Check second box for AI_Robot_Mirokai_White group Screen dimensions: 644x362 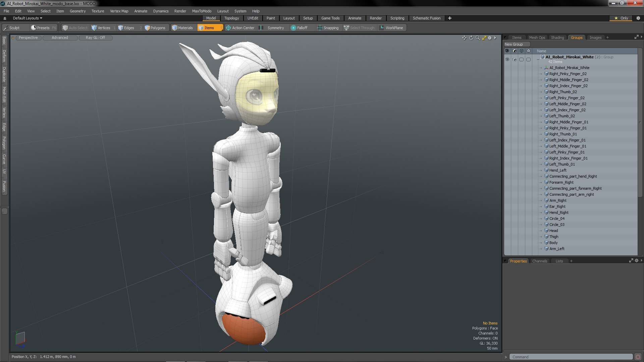[x=528, y=59]
